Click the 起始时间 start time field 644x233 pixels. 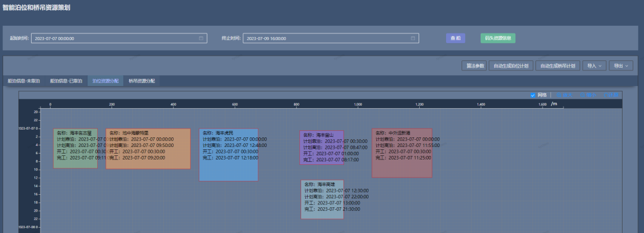tap(119, 38)
